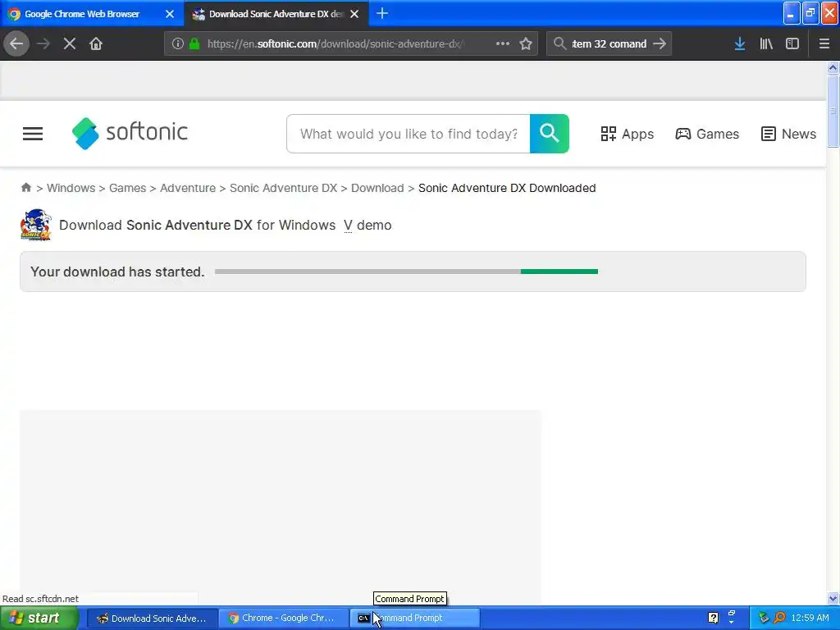Go to Adventure breadcrumb link
The height and width of the screenshot is (630, 840).
pyautogui.click(x=188, y=188)
